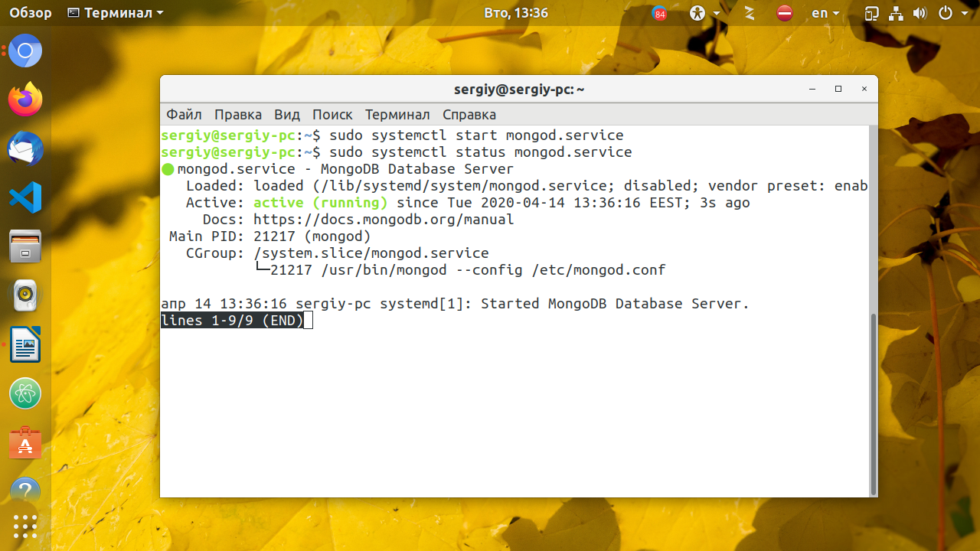The height and width of the screenshot is (551, 980).
Task: Expand the Терминал app menu in top bar
Action: tap(116, 13)
